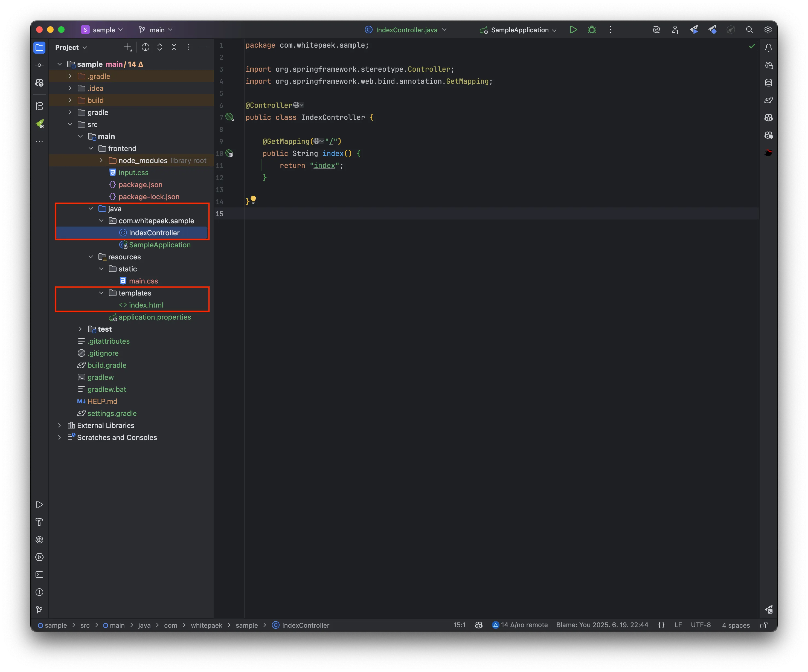Open the Problems tool window

[39, 592]
